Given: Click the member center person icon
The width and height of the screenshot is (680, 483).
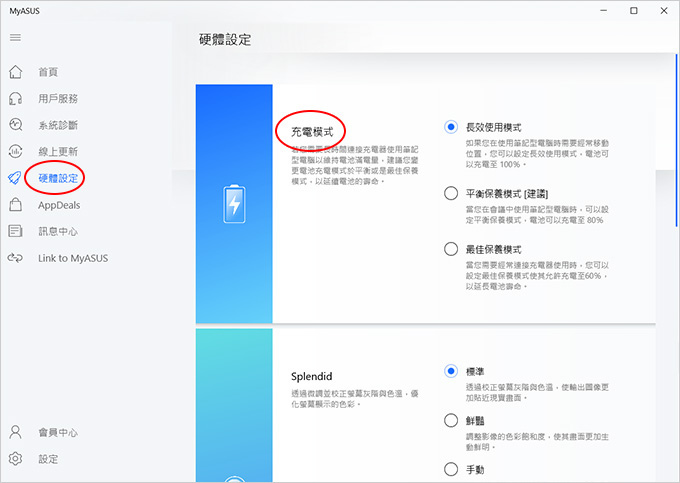Looking at the screenshot, I should pyautogui.click(x=16, y=432).
